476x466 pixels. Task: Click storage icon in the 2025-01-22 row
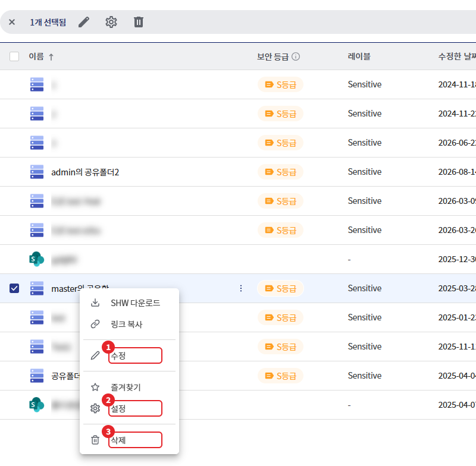(37, 317)
